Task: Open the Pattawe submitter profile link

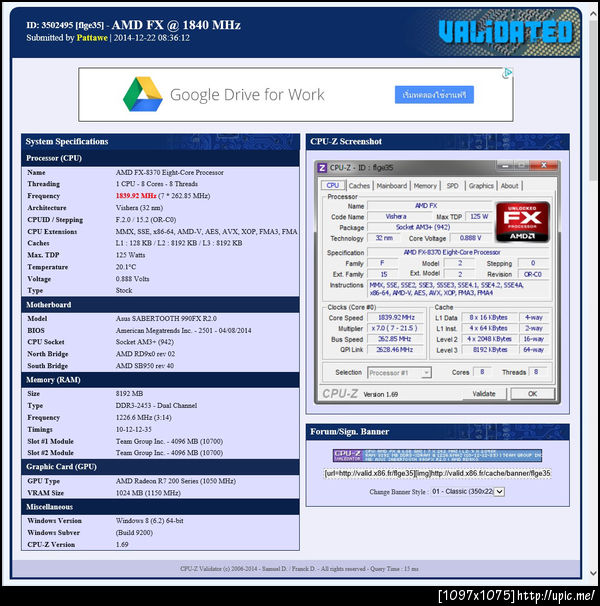Action: click(92, 37)
